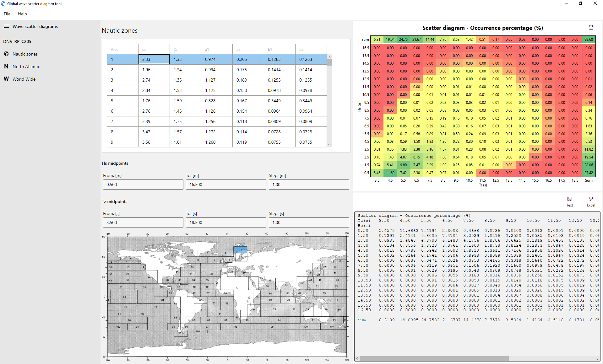603x364 pixels.
Task: Click the Nautic zones globe icon
Action: [x=6, y=54]
